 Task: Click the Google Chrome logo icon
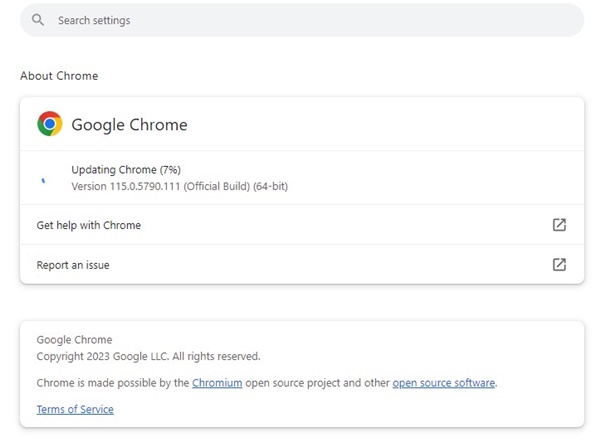point(50,124)
